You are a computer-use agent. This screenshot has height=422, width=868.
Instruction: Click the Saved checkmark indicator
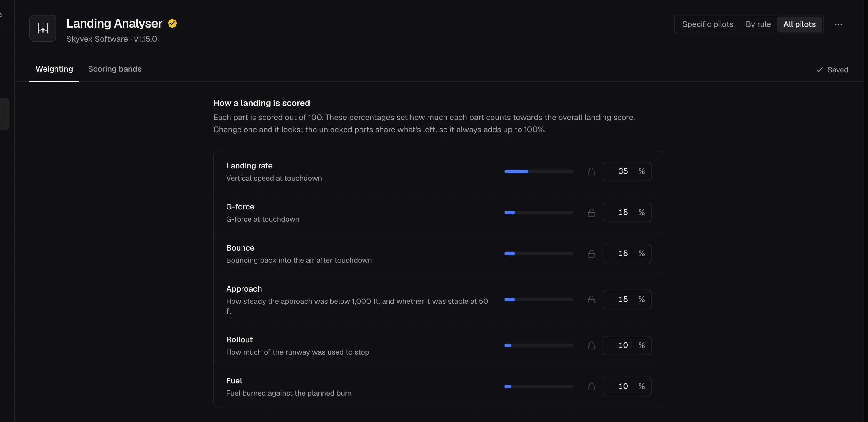832,70
